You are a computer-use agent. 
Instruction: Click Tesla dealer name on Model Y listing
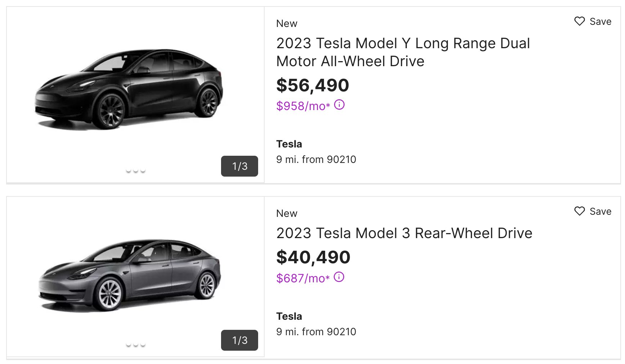(289, 144)
